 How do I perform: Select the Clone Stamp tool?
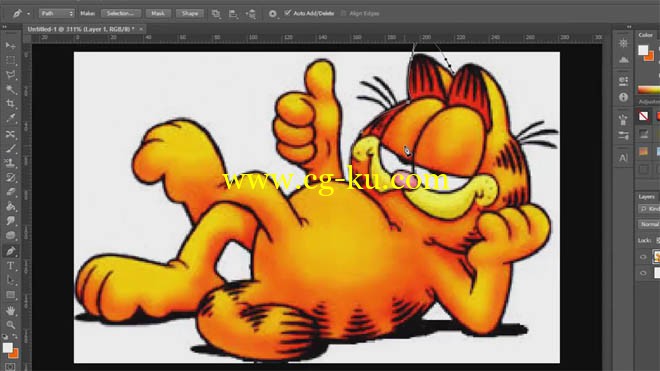click(11, 163)
